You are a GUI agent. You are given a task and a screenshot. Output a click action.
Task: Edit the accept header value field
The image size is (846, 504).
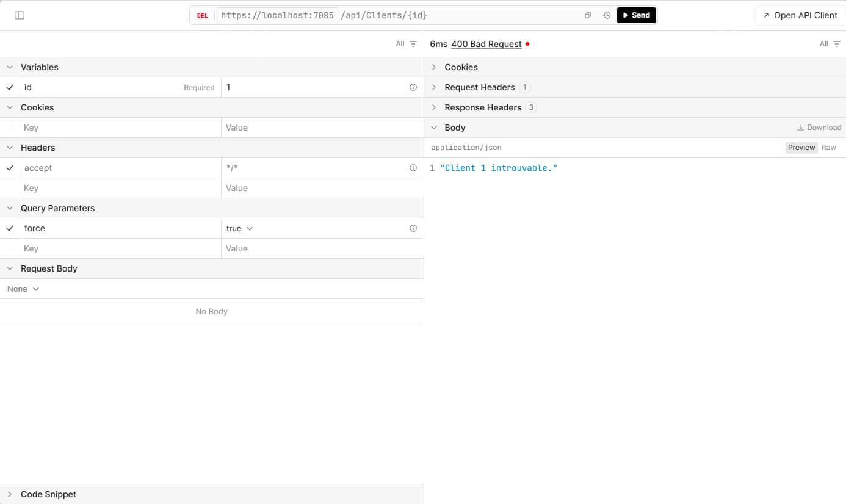314,168
